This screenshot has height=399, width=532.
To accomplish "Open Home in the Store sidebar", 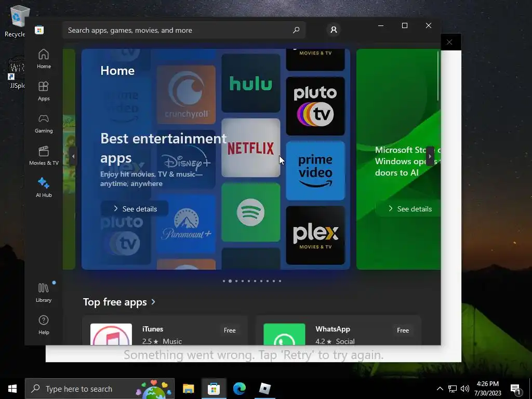I will click(x=44, y=59).
